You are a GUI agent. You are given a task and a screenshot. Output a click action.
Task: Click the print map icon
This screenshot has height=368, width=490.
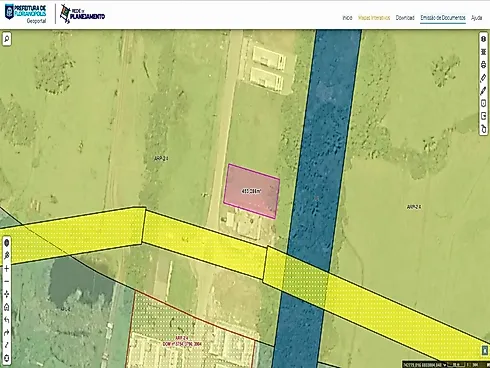click(x=483, y=65)
